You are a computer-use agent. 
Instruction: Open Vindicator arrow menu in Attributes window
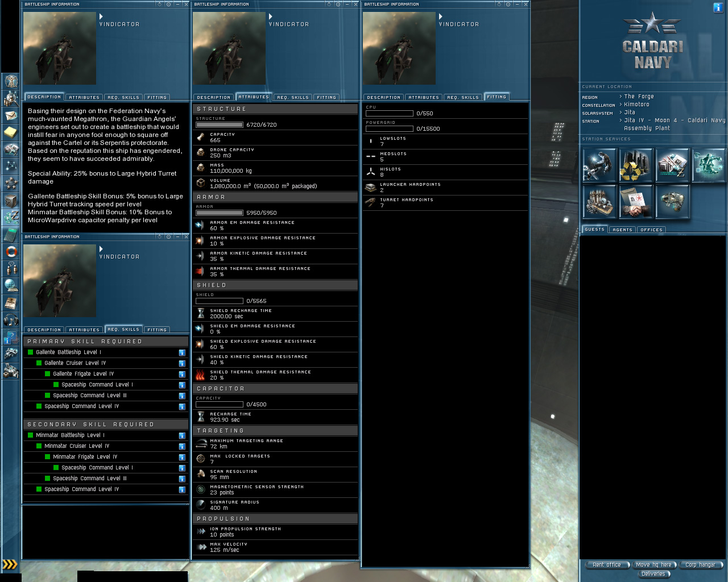271,16
